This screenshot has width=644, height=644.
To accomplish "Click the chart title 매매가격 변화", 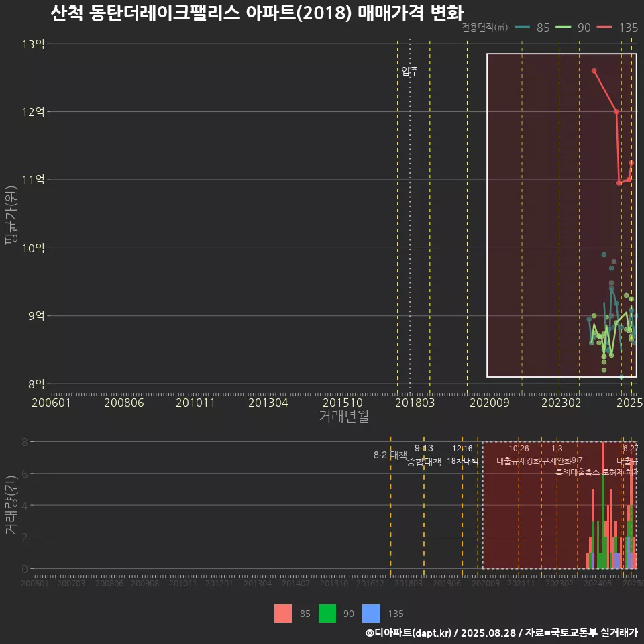I will (x=411, y=13).
